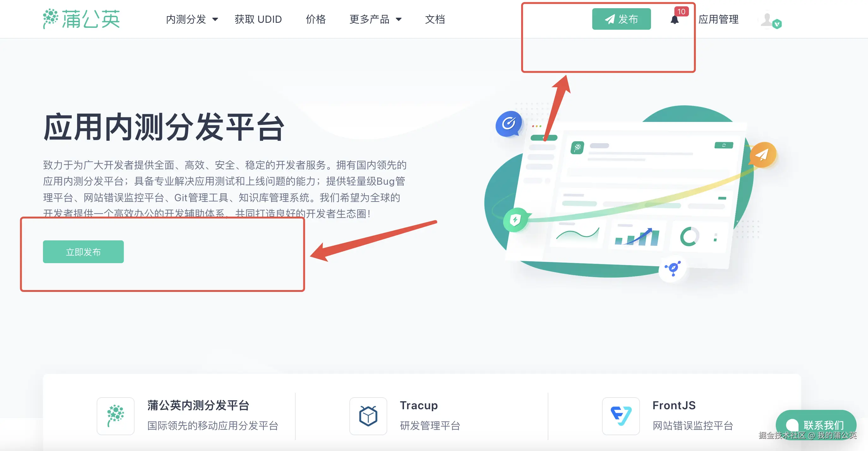Screen dimensions: 868x451
Task: Open the notification bell with 10 badge
Action: pos(675,20)
